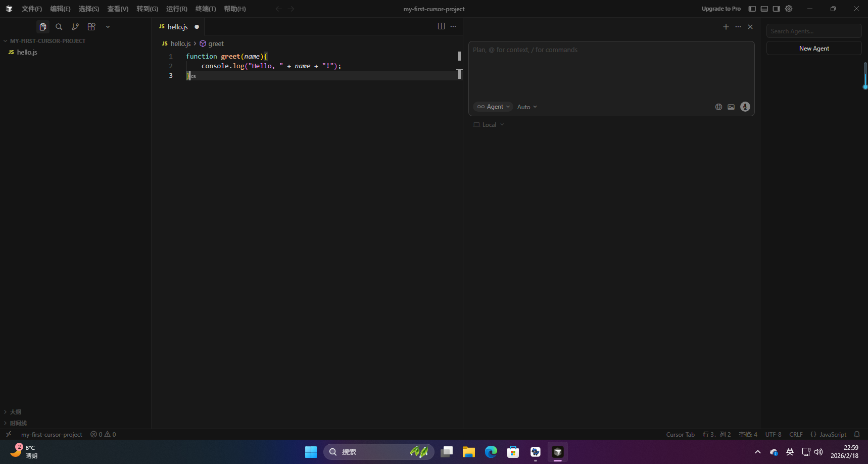Image resolution: width=868 pixels, height=464 pixels.
Task: Open the 帮助(H) menu
Action: (234, 9)
